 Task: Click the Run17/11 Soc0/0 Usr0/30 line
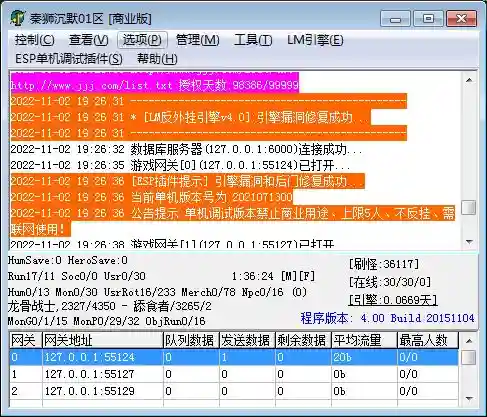point(77,276)
